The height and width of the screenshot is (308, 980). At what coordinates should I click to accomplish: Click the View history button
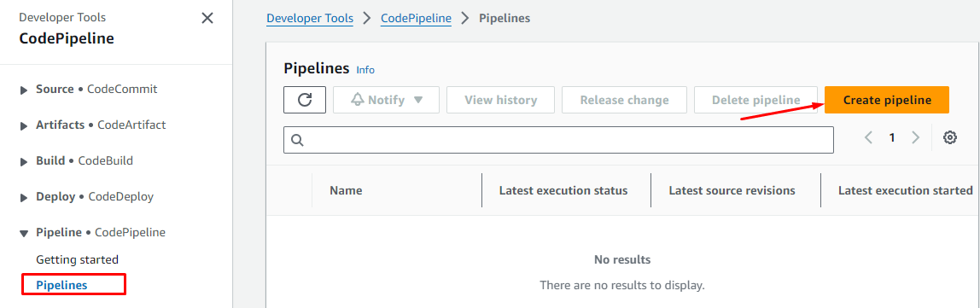click(x=500, y=100)
